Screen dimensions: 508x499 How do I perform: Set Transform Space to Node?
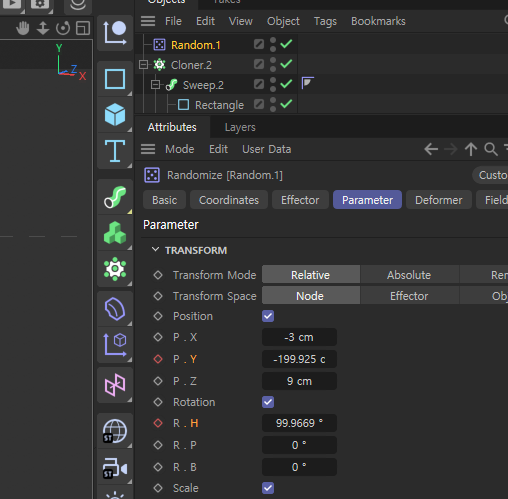(x=310, y=296)
